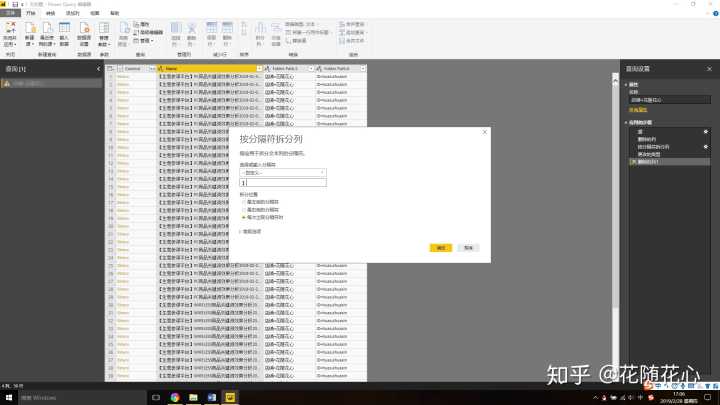Select the split-by-delimiter applied step
Image resolution: width=720 pixels, height=405 pixels.
(654, 147)
